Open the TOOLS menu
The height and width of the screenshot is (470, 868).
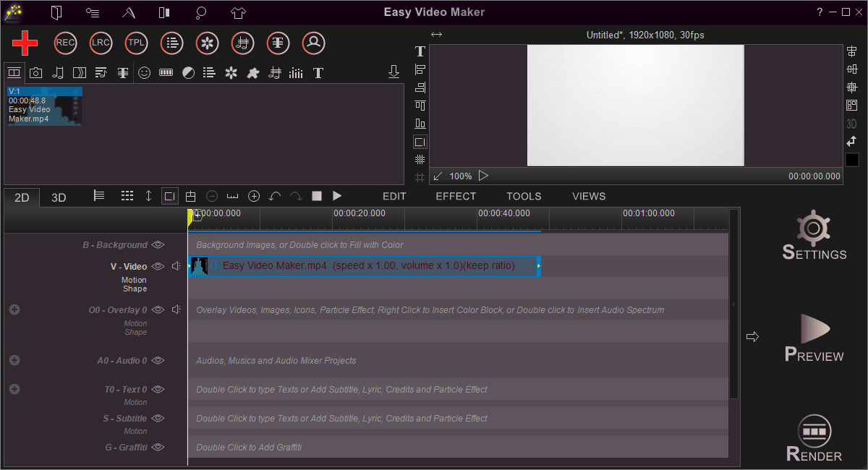524,196
